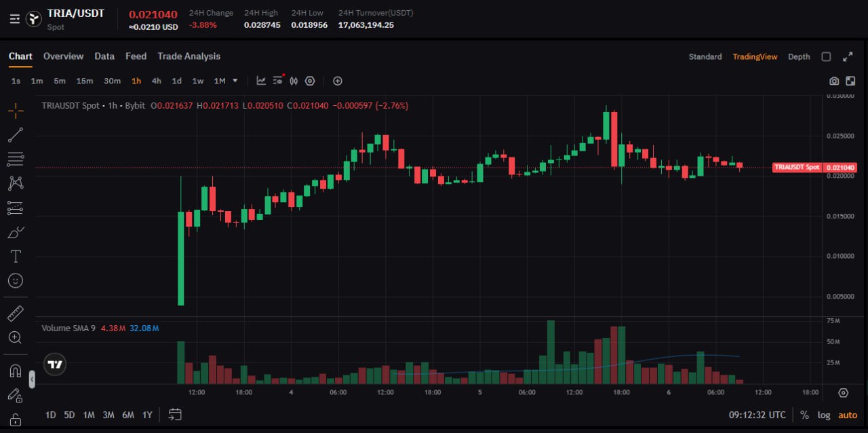Viewport: 868px width, 433px height.
Task: Switch to the Depth chart view
Action: [799, 57]
